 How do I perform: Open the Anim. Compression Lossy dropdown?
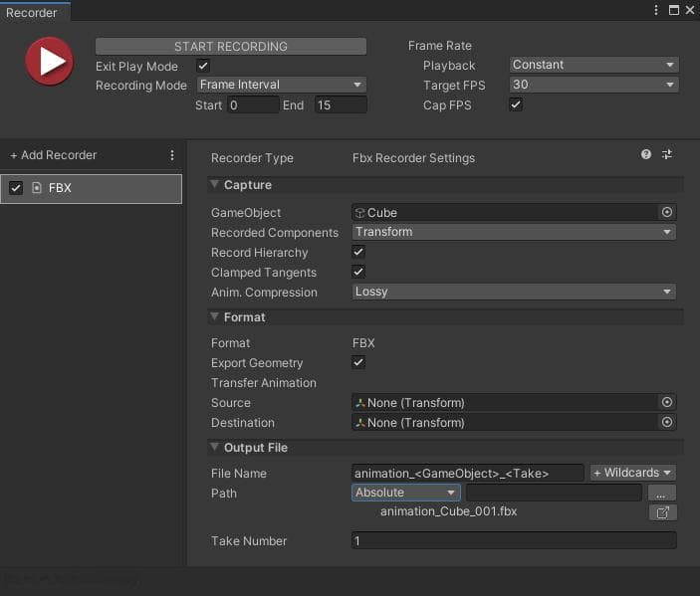click(x=514, y=292)
